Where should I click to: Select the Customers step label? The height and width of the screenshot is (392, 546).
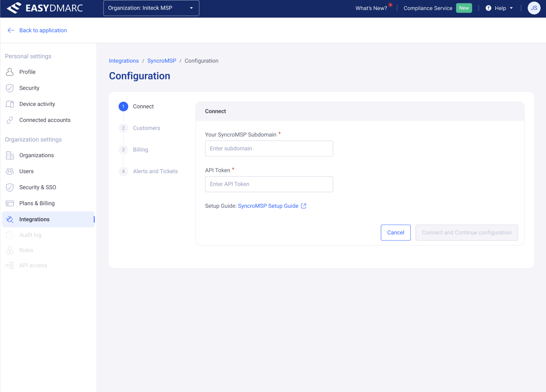(x=147, y=128)
